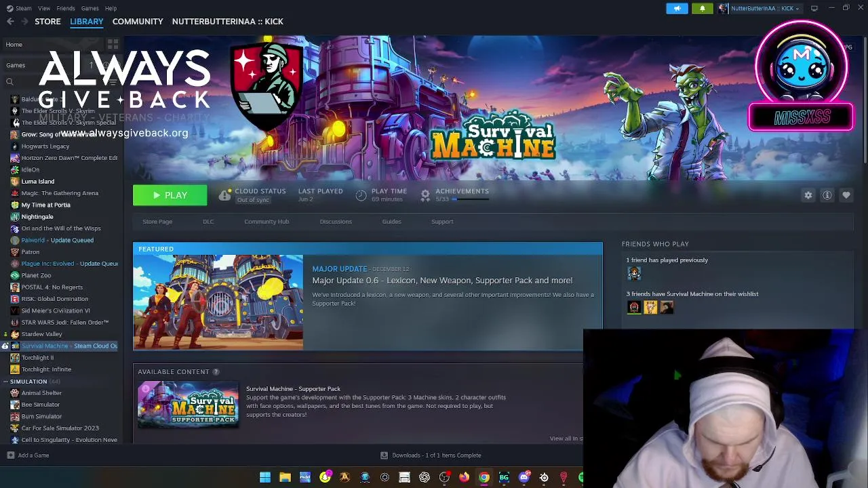Click the friend avatar who played previously

tap(634, 273)
